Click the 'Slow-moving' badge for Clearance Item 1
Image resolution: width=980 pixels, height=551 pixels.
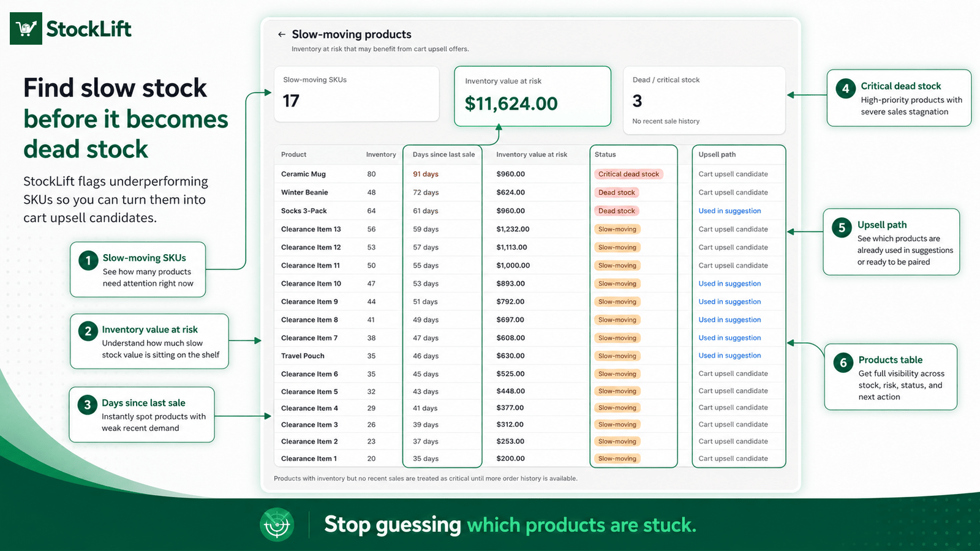(617, 459)
